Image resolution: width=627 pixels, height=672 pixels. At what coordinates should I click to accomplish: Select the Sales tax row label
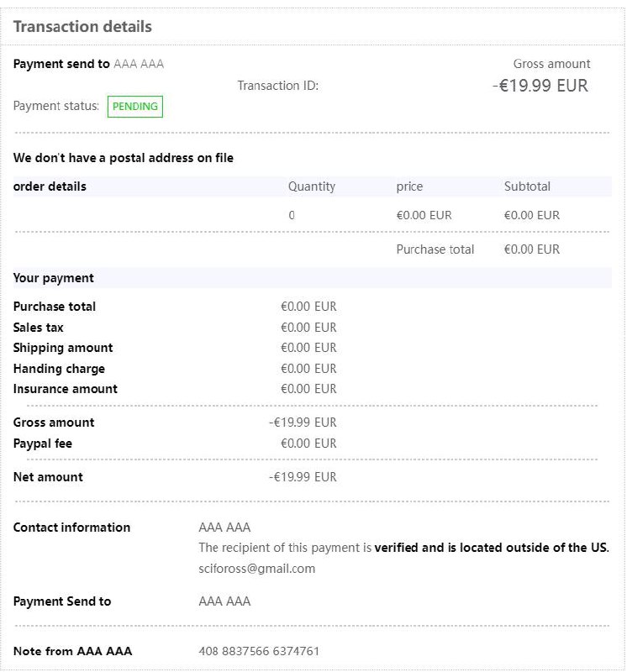[x=38, y=328]
